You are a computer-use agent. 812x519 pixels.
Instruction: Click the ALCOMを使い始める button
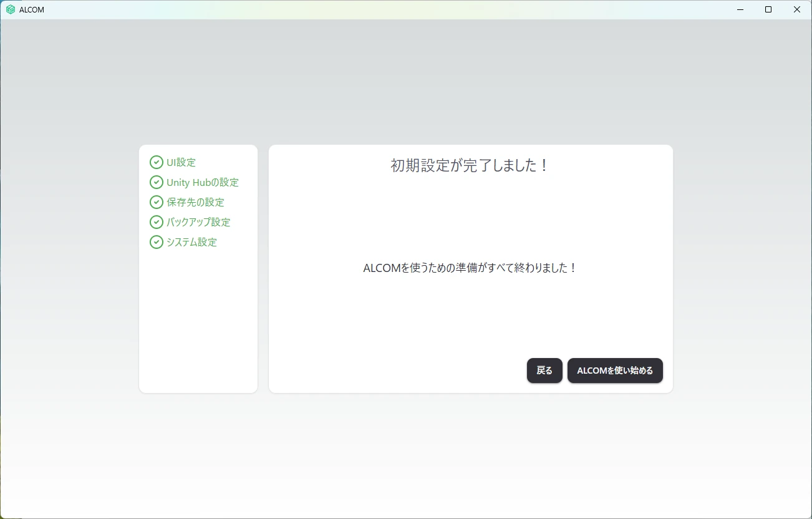click(x=615, y=371)
